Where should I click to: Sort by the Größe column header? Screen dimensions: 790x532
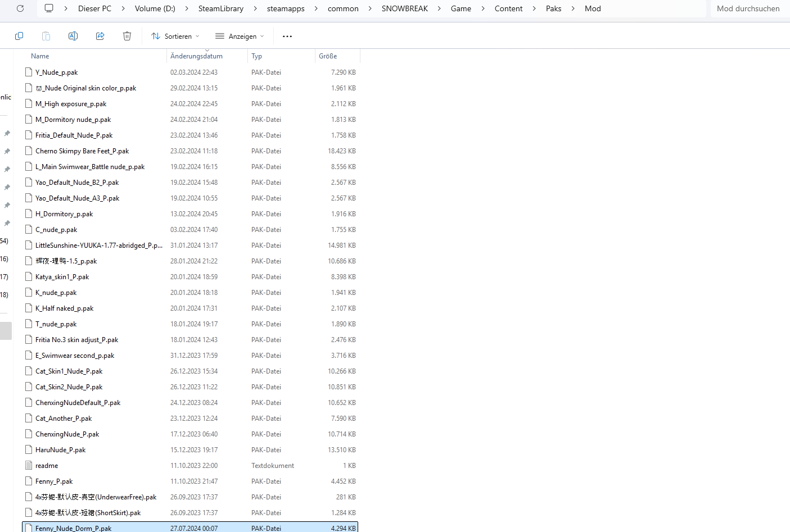[x=328, y=56]
